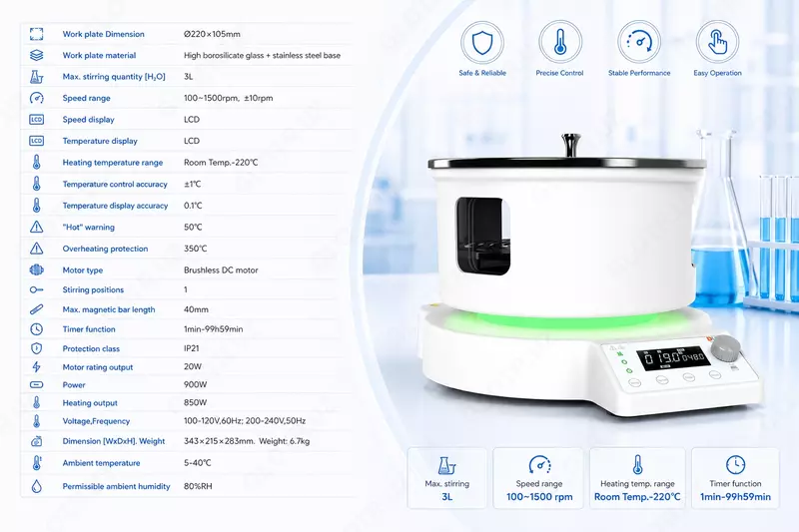Screen dimensions: 799x532
Task: Click the "350°C" overheating value
Action: [195, 249]
